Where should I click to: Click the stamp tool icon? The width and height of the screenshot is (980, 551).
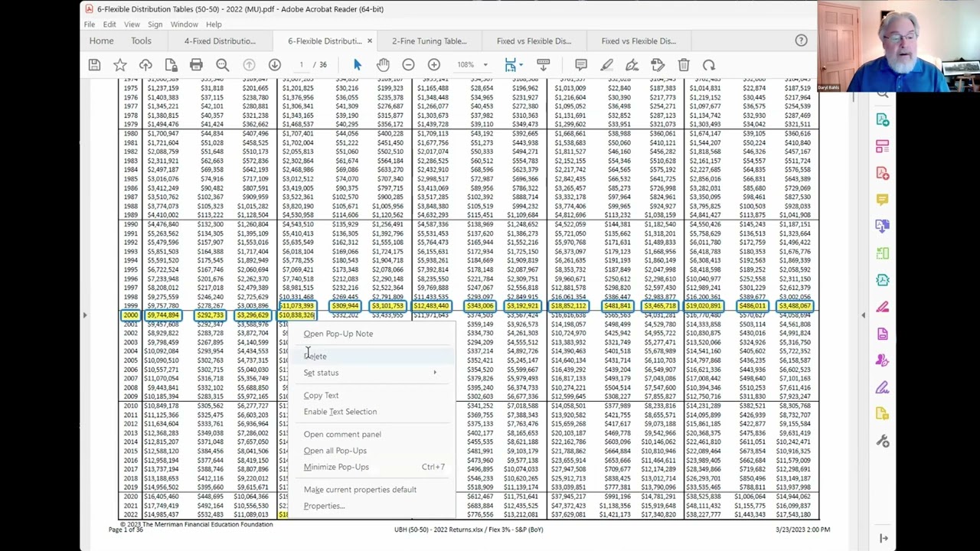[658, 65]
